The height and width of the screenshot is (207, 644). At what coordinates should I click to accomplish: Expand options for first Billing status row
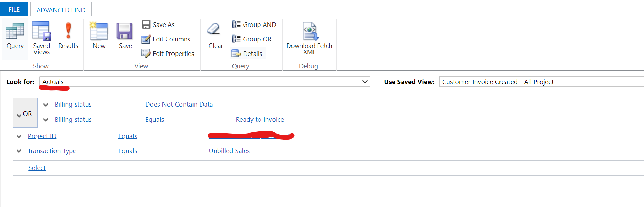pos(46,105)
